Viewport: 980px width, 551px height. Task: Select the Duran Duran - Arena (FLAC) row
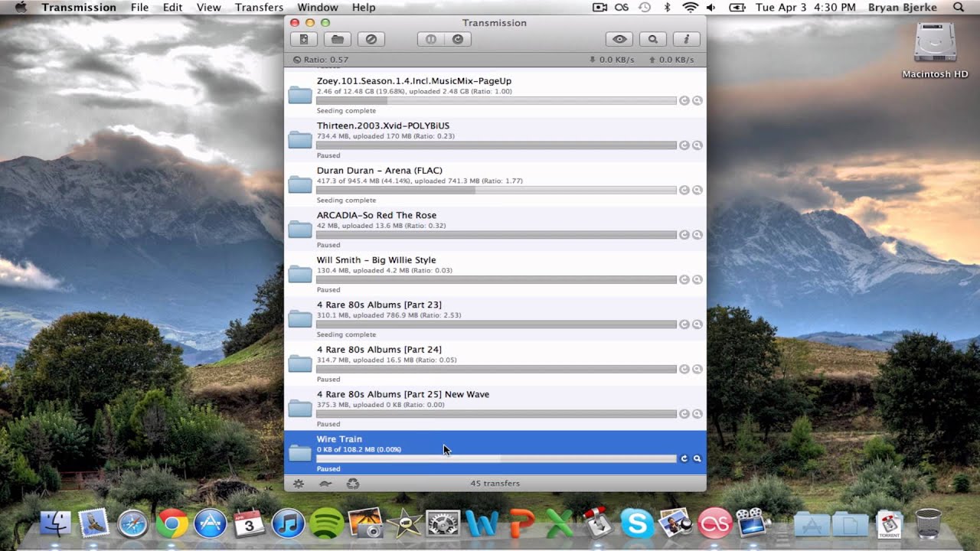click(x=495, y=184)
